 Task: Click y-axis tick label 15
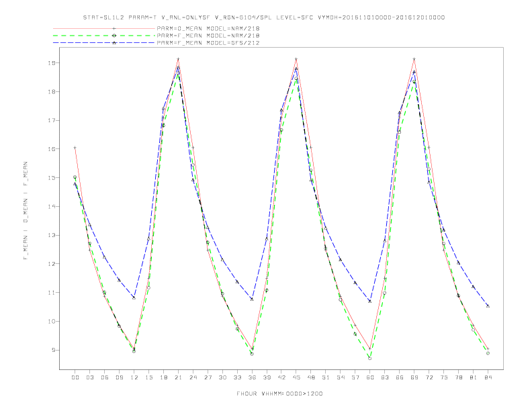pyautogui.click(x=52, y=178)
